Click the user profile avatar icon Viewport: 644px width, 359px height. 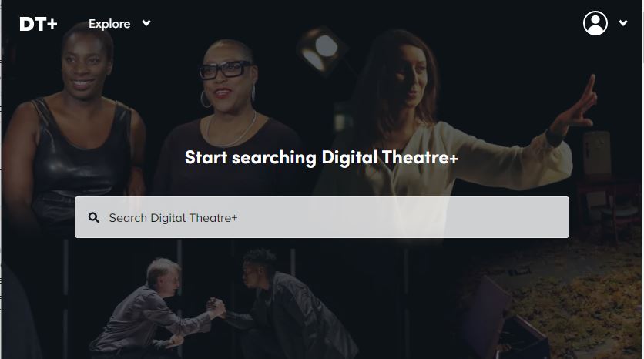(x=595, y=23)
